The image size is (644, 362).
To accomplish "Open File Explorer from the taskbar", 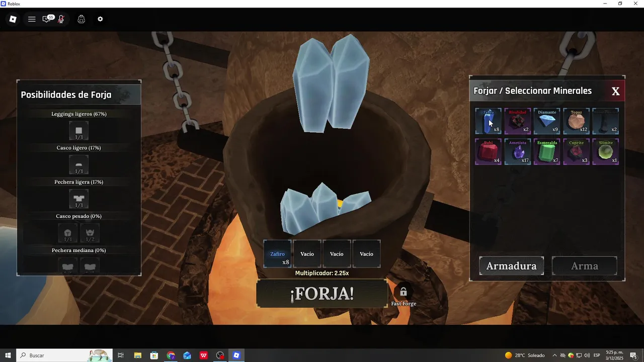I will [137, 355].
